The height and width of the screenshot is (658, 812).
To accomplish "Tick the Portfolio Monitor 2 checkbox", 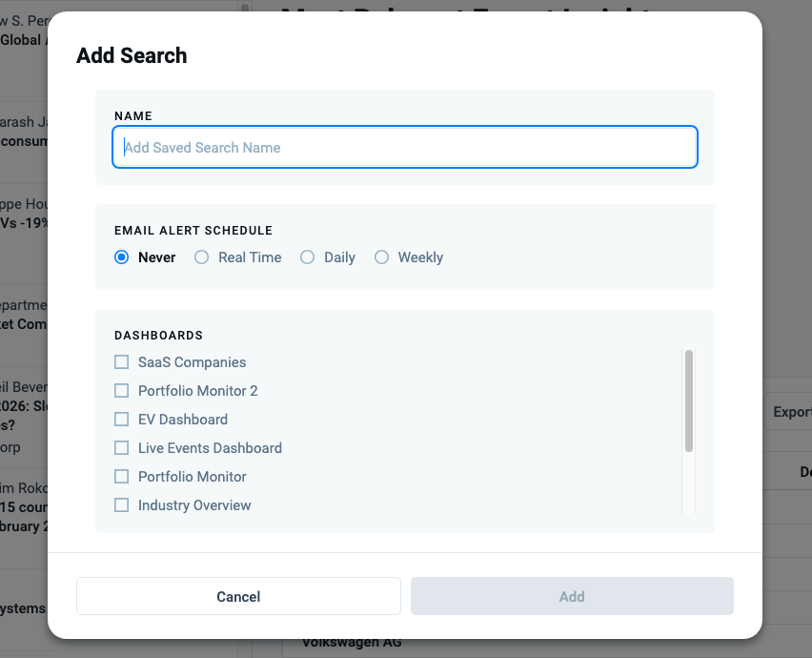I will tap(121, 391).
